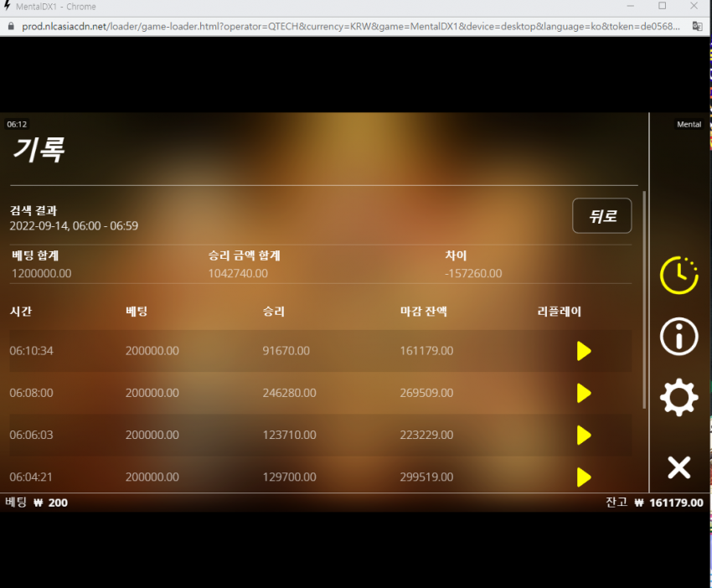Click the 리플레이 column header
Image resolution: width=712 pixels, height=588 pixels.
click(559, 312)
